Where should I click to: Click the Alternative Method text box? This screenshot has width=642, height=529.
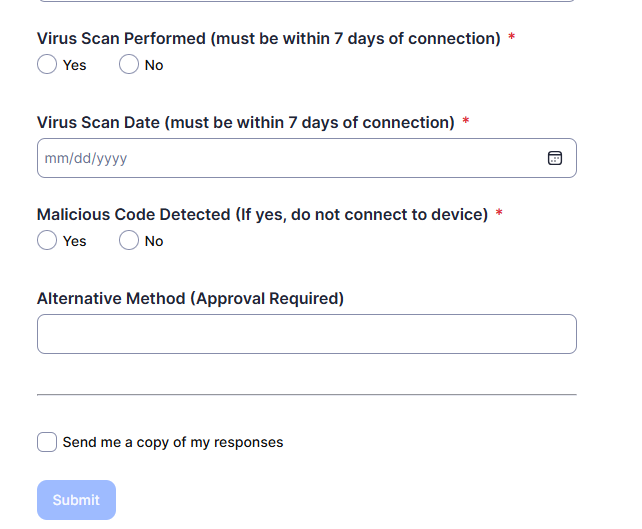(x=306, y=334)
